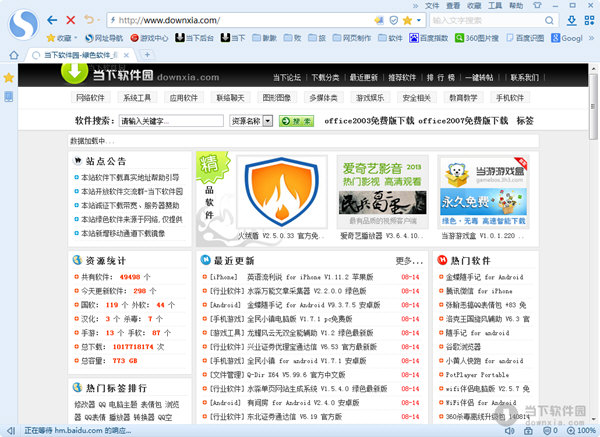This screenshot has width=600, height=437.
Task: Click the security shield icon in address bar
Action: pos(393,20)
